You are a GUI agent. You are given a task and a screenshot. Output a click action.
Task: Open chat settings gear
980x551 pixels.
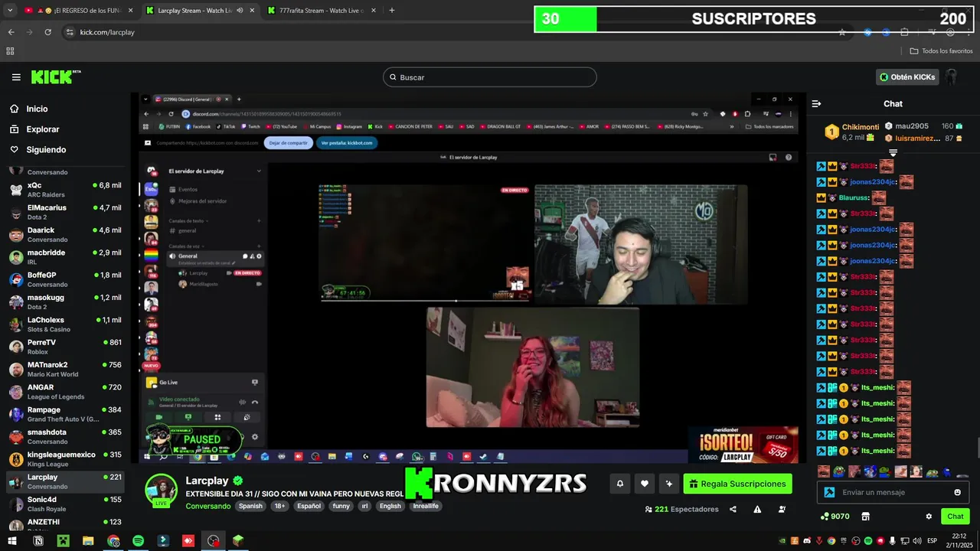pos(929,517)
